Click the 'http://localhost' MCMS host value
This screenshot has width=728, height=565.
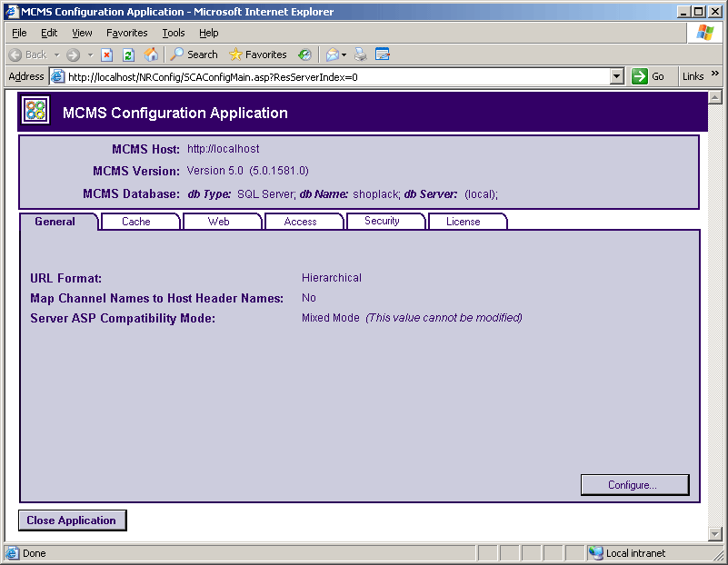point(224,149)
